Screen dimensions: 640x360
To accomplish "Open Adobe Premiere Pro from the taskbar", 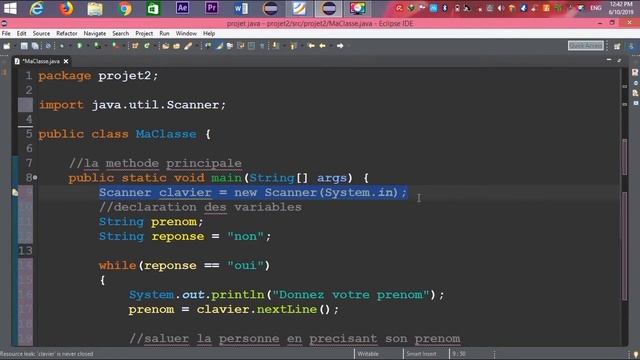I will [211, 8].
